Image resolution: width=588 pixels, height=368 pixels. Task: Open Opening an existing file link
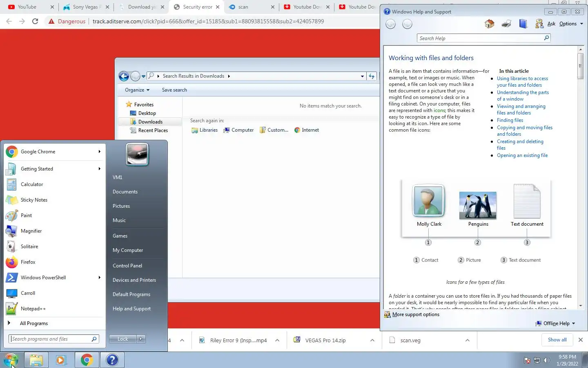coord(522,155)
